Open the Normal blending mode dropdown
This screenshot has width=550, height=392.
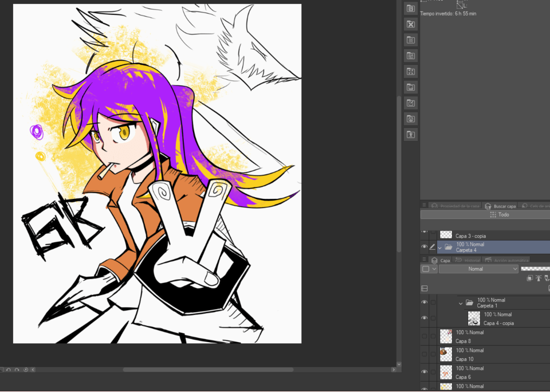click(x=478, y=269)
